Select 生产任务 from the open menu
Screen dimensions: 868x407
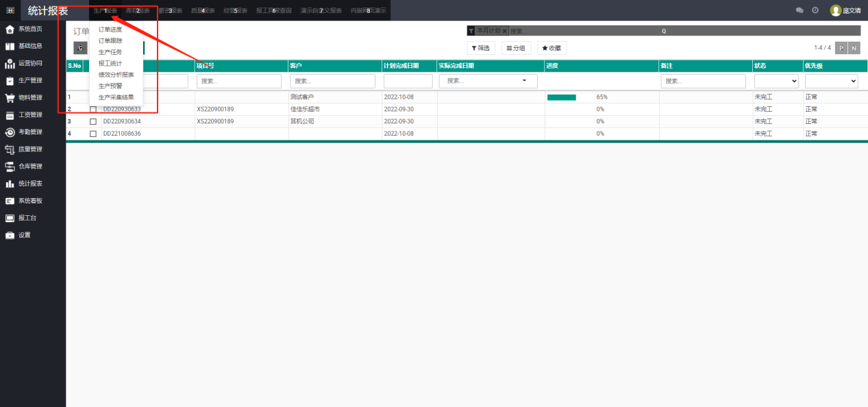pos(110,52)
